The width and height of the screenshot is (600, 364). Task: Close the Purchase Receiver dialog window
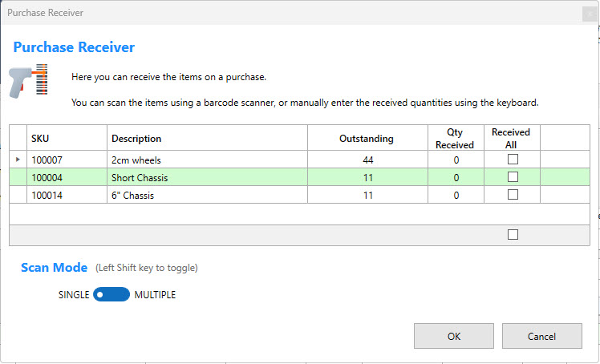point(591,14)
